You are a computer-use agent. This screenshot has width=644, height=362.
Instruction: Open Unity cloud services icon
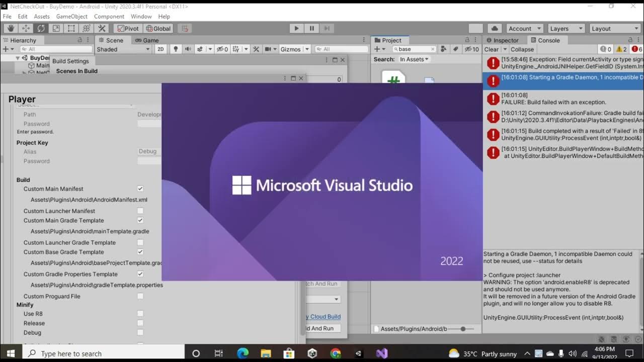click(x=495, y=29)
